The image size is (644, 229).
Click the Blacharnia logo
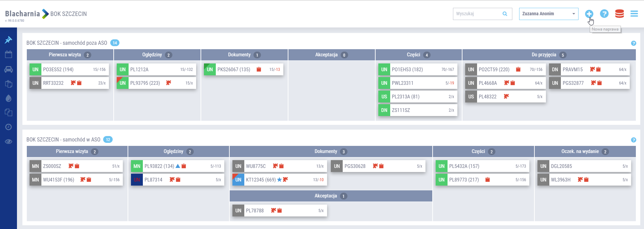pyautogui.click(x=22, y=14)
